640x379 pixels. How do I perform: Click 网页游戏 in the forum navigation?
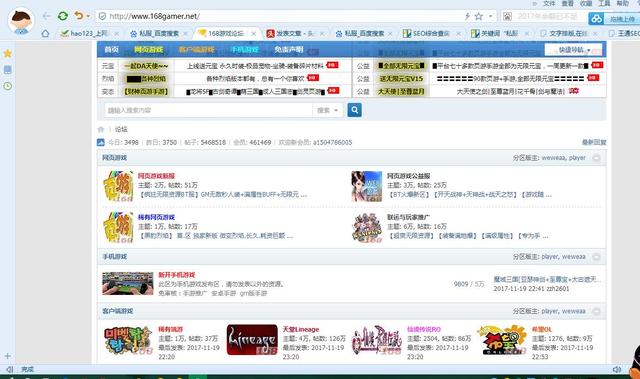click(x=149, y=49)
